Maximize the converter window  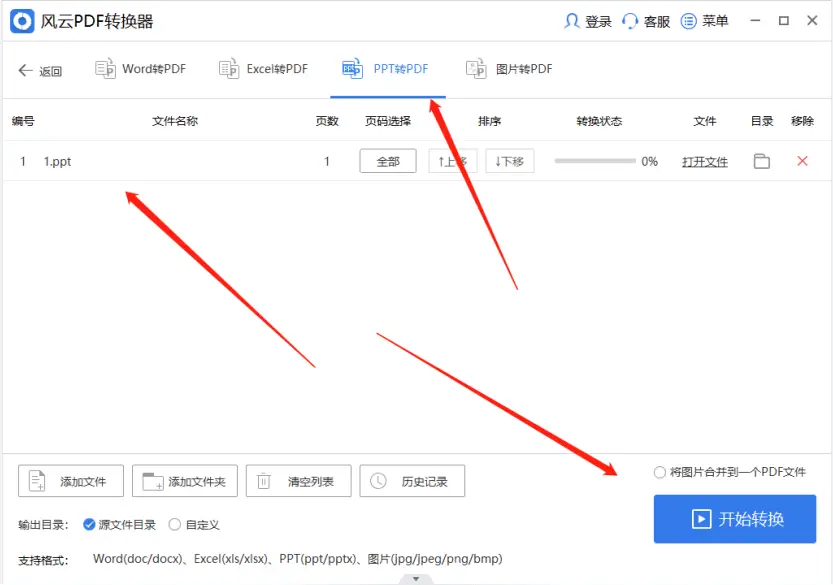point(784,21)
